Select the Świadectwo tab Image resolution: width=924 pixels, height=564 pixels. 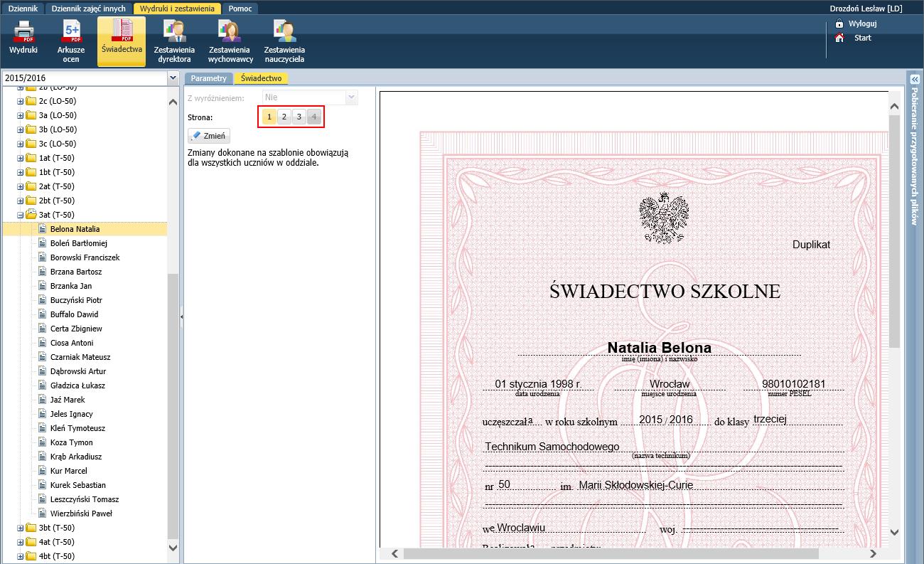click(x=262, y=78)
